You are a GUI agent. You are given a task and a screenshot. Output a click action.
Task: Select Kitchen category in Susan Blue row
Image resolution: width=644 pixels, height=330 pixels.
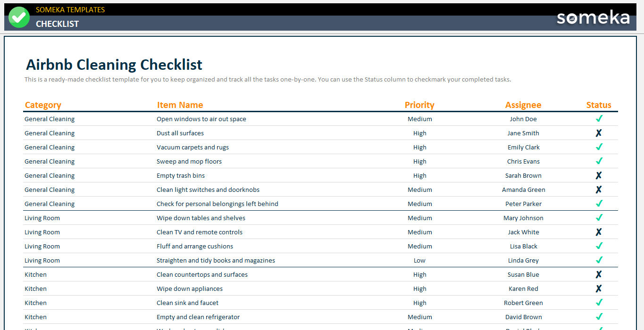click(35, 275)
